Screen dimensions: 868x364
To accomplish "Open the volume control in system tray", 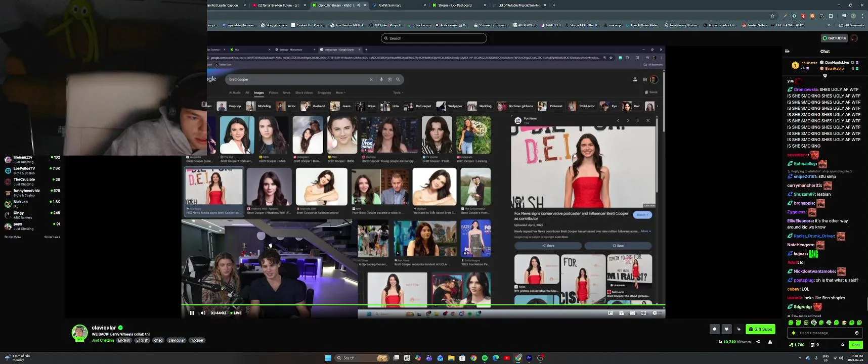I will pyautogui.click(x=841, y=358).
